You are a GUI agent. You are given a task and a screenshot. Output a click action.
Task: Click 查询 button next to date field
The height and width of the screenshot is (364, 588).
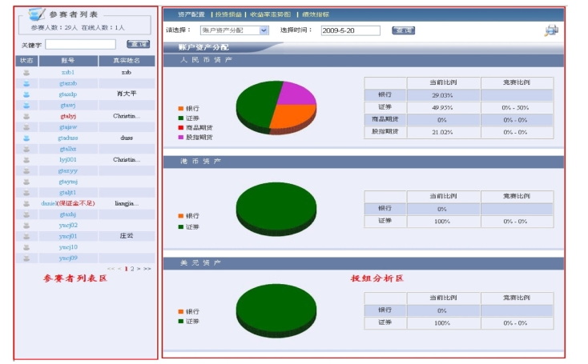point(403,30)
